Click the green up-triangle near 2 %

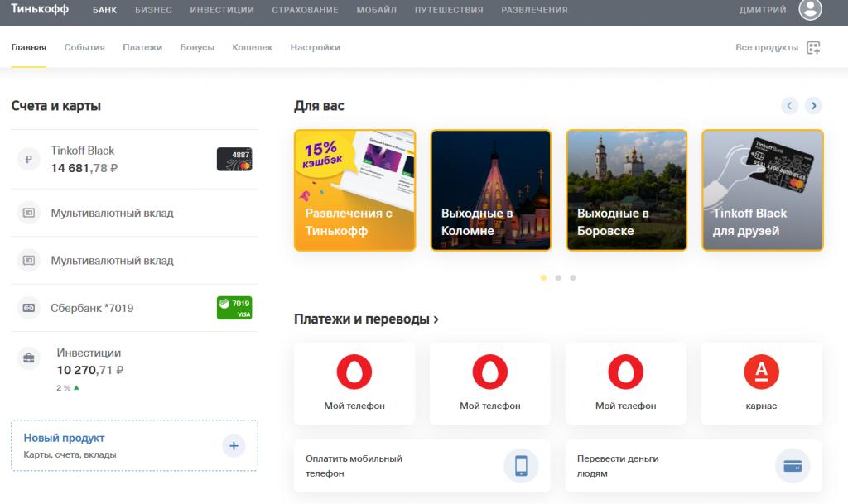(x=76, y=387)
